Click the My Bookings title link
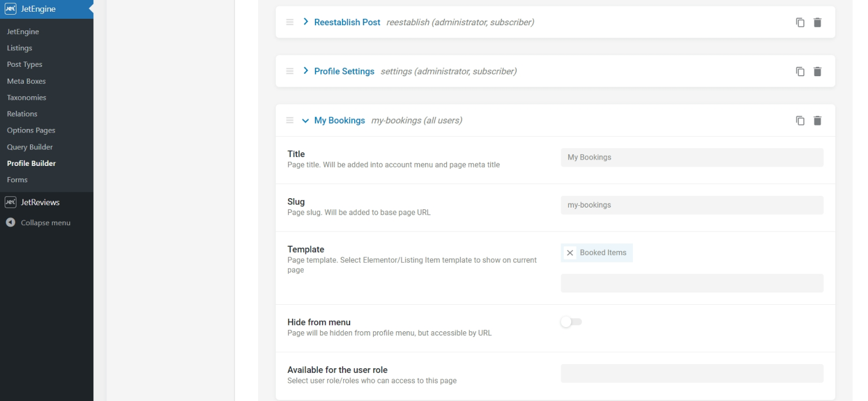 [x=340, y=121]
